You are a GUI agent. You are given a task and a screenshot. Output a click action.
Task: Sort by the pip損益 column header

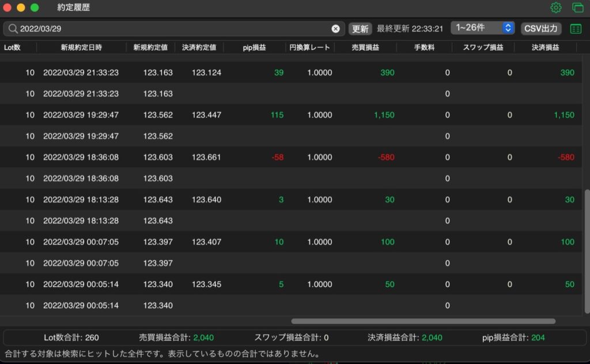[254, 47]
